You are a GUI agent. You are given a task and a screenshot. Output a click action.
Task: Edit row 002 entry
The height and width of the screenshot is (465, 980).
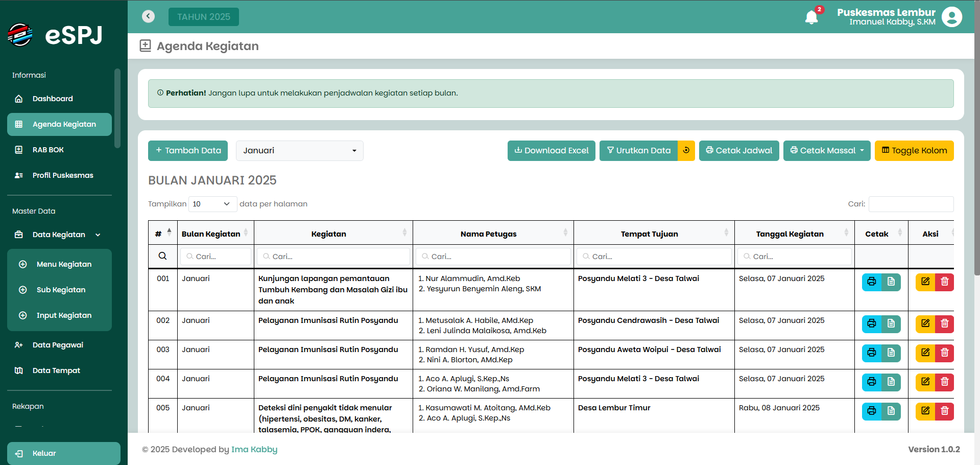coord(925,323)
